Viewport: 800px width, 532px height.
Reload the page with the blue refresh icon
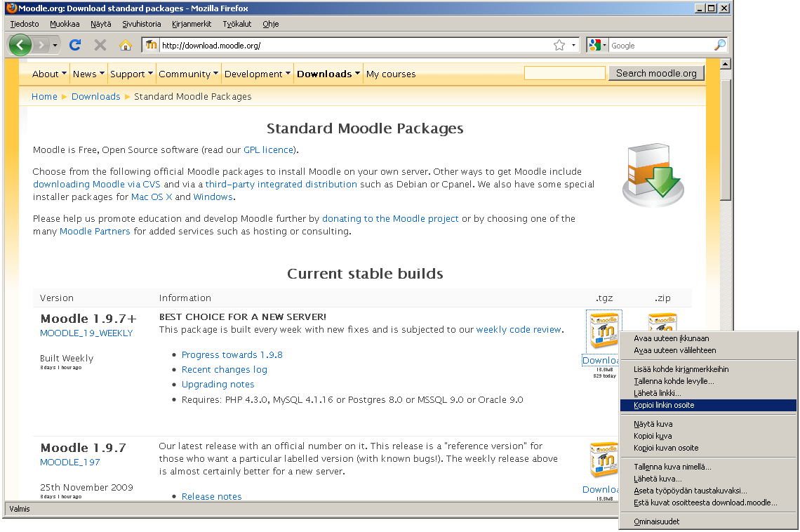tap(75, 45)
